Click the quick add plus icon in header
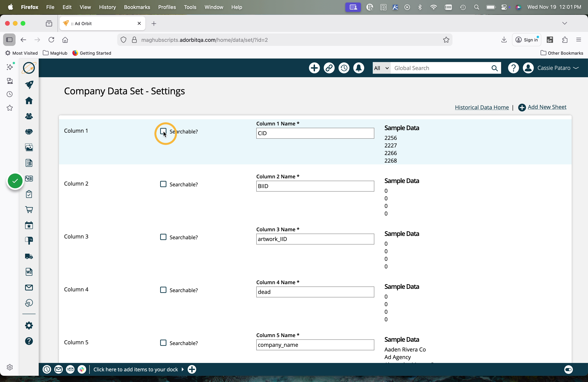 [314, 68]
